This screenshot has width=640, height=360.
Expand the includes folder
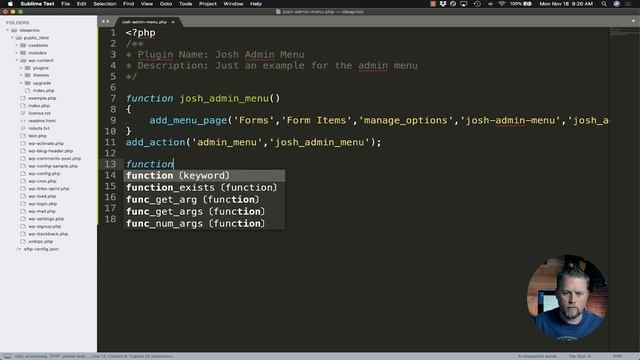[17, 53]
